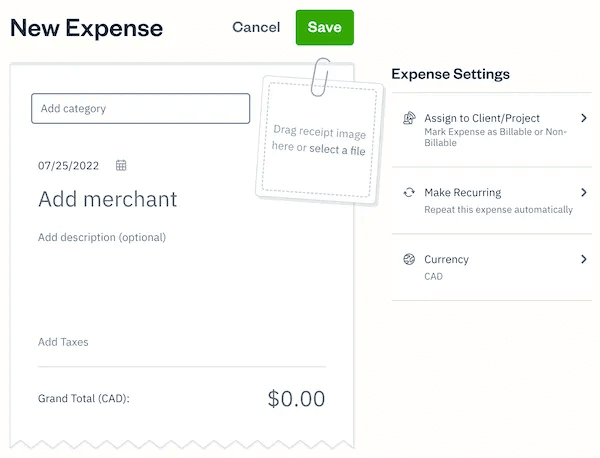Click the Currency globe icon
The height and width of the screenshot is (458, 600).
pos(409,259)
